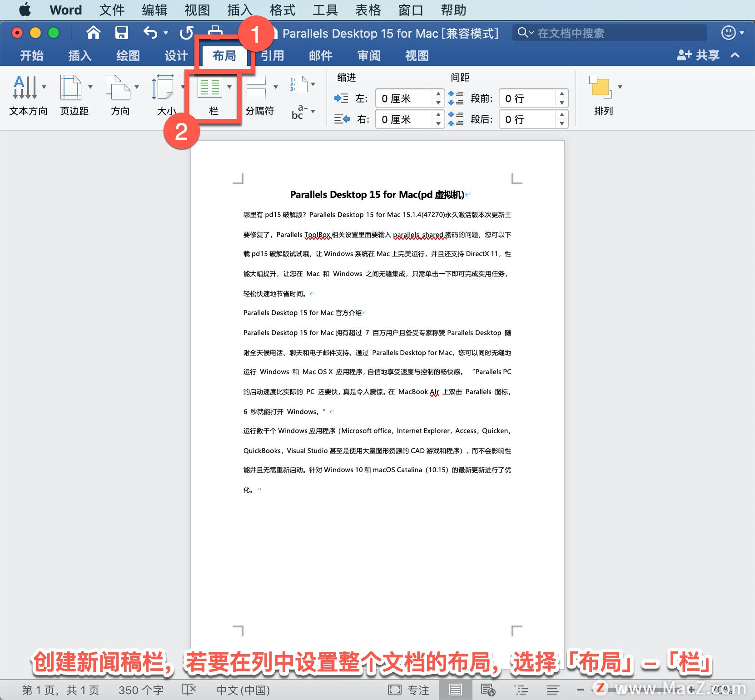Screen dimensions: 755x700
Task: Click the Print icon
Action: (x=215, y=33)
